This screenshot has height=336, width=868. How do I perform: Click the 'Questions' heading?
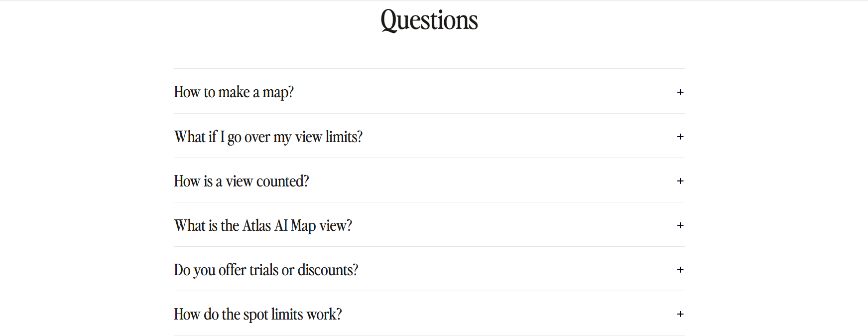coord(429,20)
